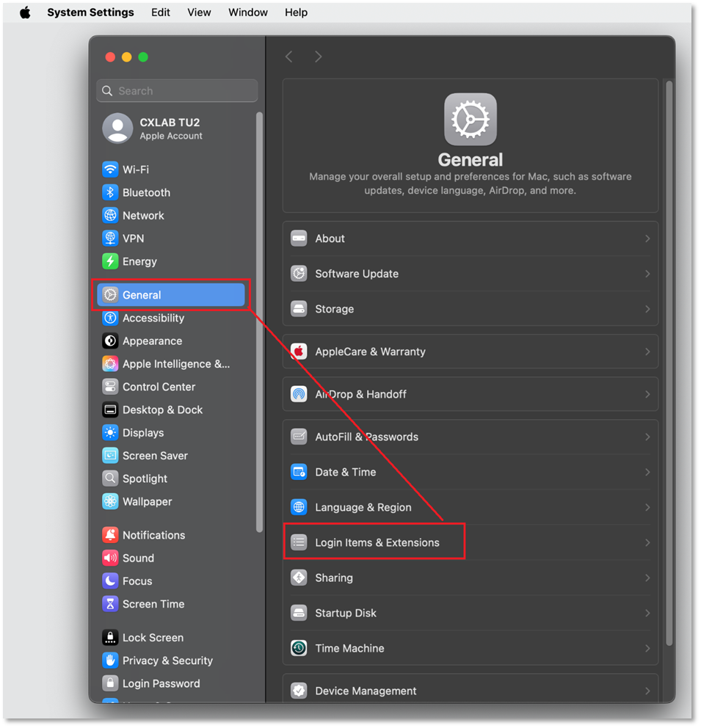The image size is (701, 728).
Task: Open the AirDrop & Handoff icon
Action: pos(299,394)
